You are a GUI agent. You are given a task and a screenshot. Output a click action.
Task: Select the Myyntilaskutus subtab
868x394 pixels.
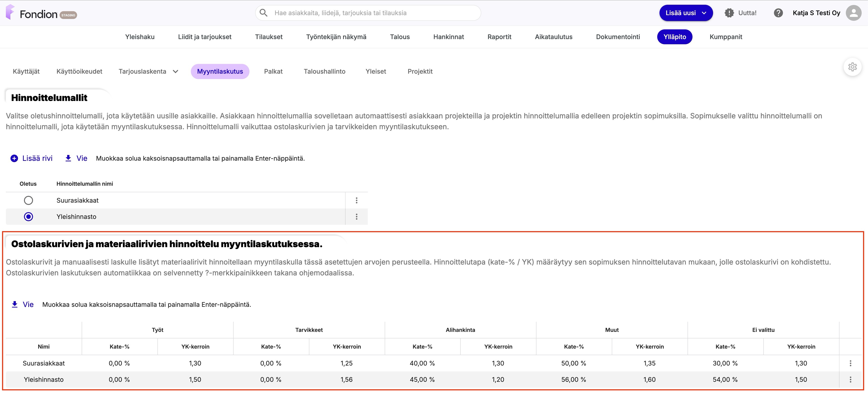[220, 71]
